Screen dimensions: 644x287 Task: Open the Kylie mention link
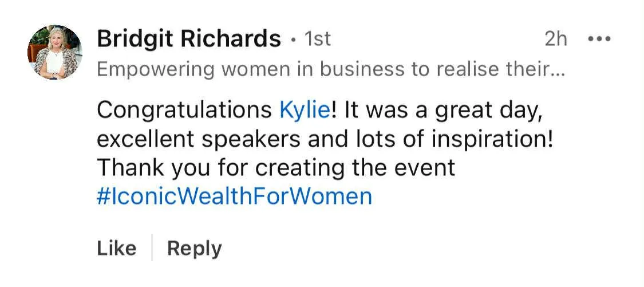(x=305, y=111)
